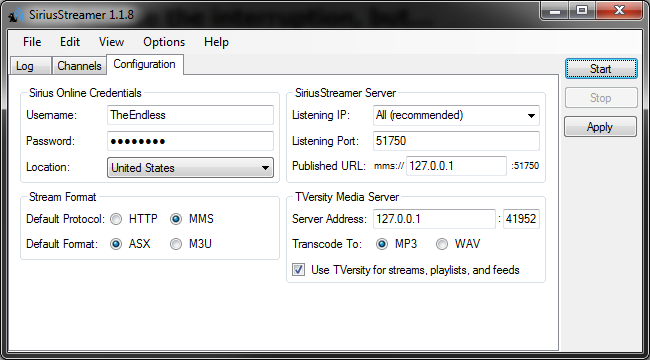Focus the Username field containing TheEndless
The height and width of the screenshot is (360, 650).
pyautogui.click(x=190, y=115)
